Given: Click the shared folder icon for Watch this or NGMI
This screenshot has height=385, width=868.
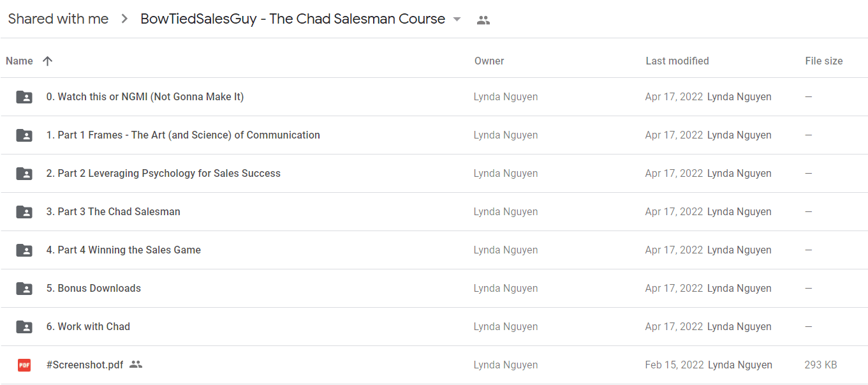Looking at the screenshot, I should (x=24, y=97).
